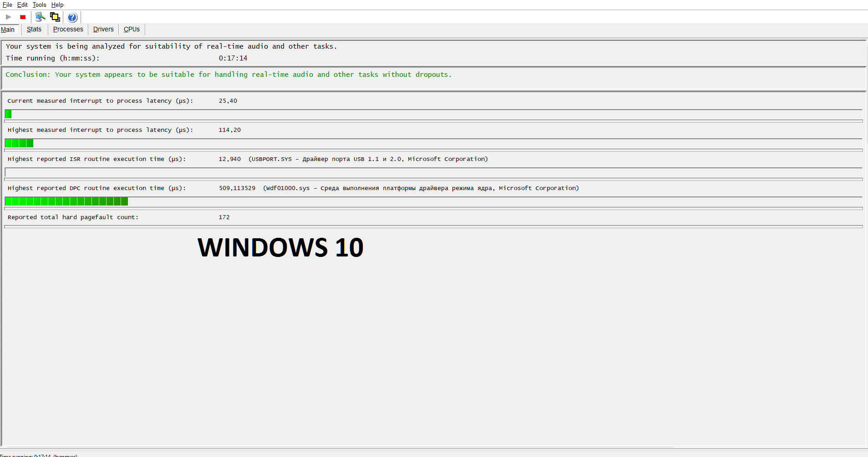This screenshot has width=868, height=457.
Task: Click the Wdf01000.sys driver description
Action: coord(421,188)
